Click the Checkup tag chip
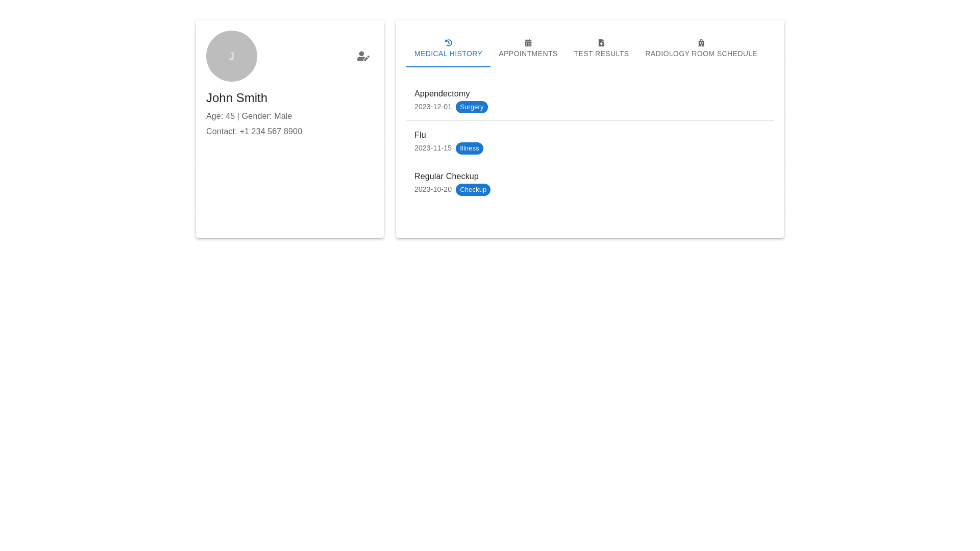Image resolution: width=980 pixels, height=551 pixels. point(473,190)
